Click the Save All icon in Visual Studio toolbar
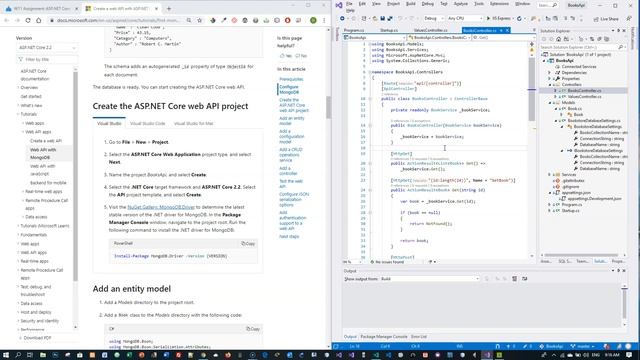 click(390, 18)
